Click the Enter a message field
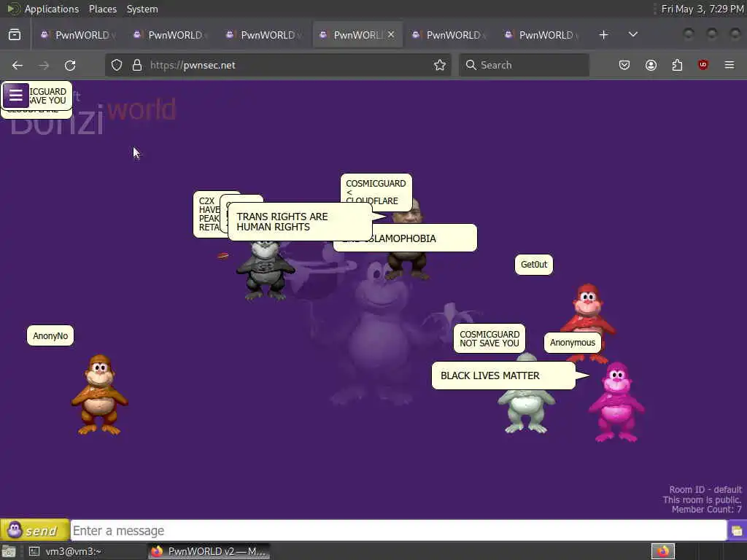747x560 pixels. pos(398,531)
